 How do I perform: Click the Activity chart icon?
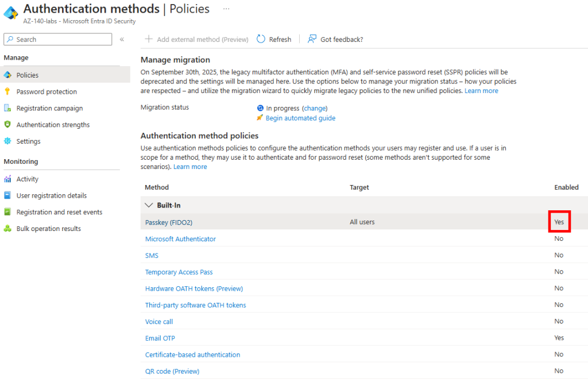tap(7, 179)
